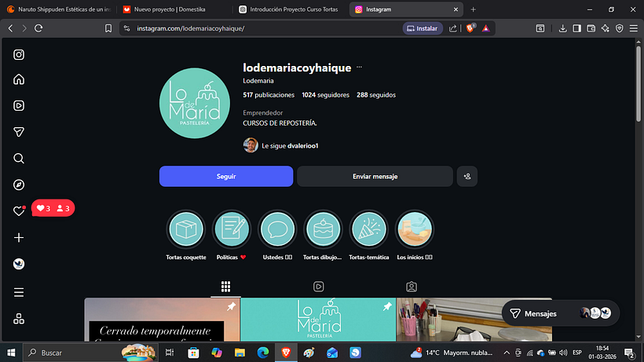The image size is (644, 362).
Task: Select the posts grid tab
Action: pos(225,287)
